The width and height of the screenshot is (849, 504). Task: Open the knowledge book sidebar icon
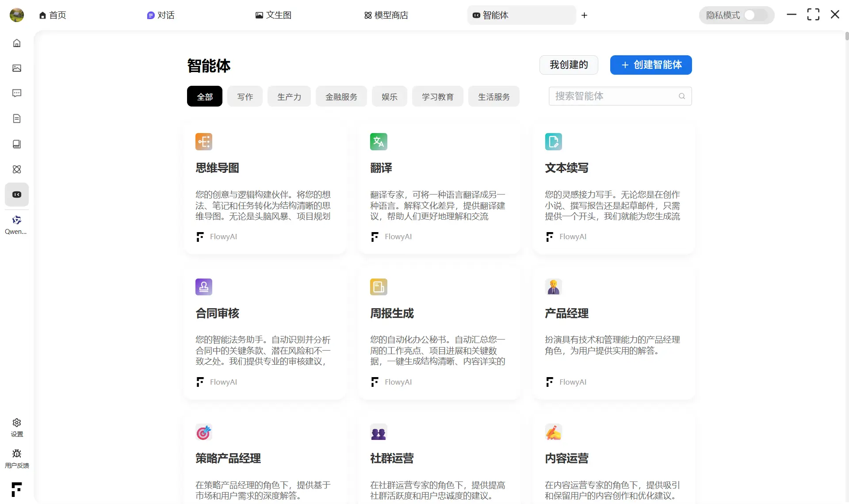point(17,144)
